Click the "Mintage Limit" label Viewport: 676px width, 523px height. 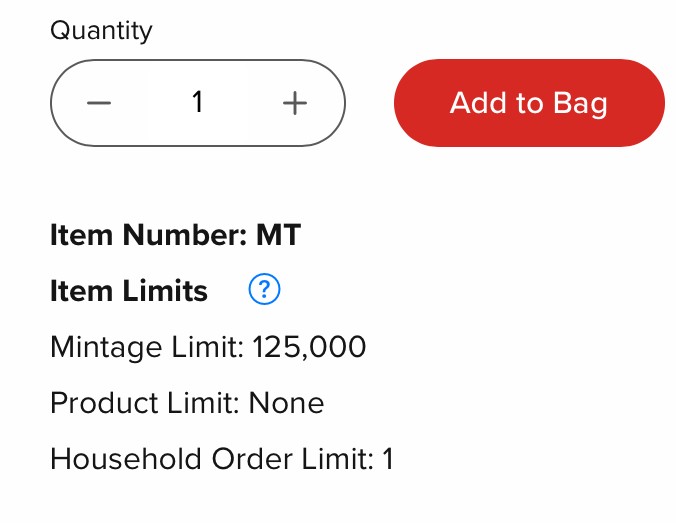coord(146,347)
